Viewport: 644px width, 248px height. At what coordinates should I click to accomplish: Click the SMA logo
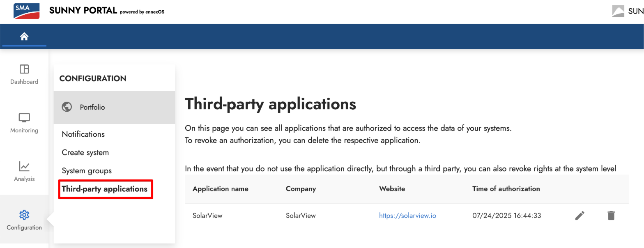(27, 11)
